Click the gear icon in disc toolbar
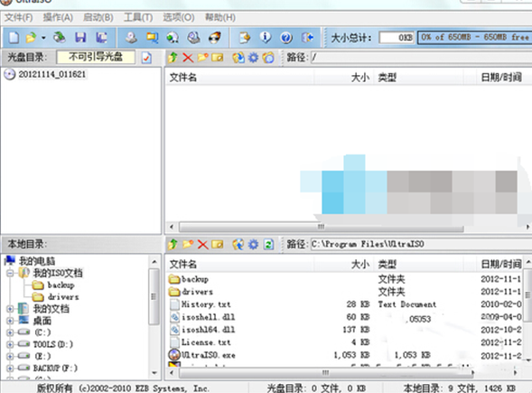532x393 pixels. coord(254,57)
